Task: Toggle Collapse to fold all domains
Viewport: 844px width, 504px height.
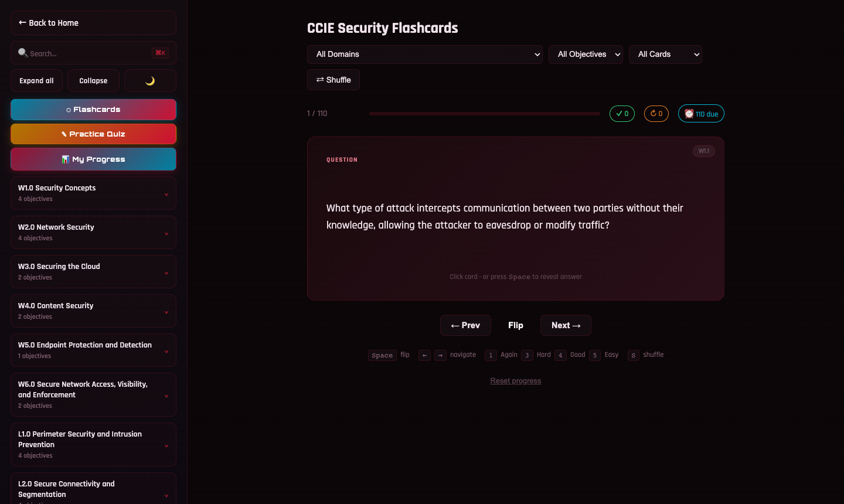Action: click(93, 80)
